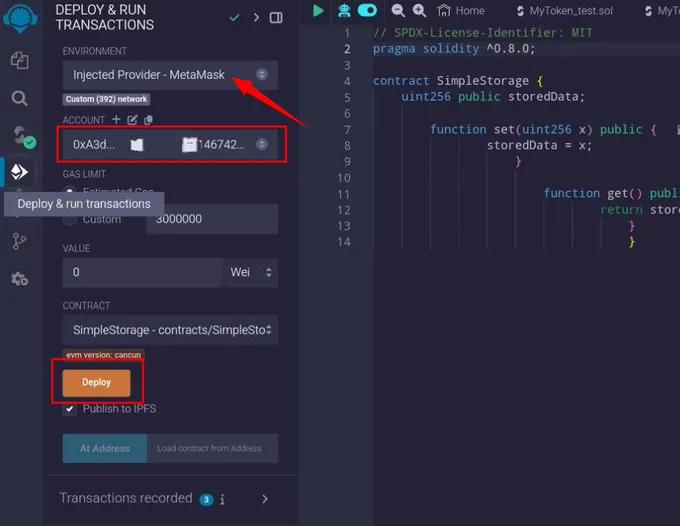Expand the Transactions recorded section chevron

(265, 499)
